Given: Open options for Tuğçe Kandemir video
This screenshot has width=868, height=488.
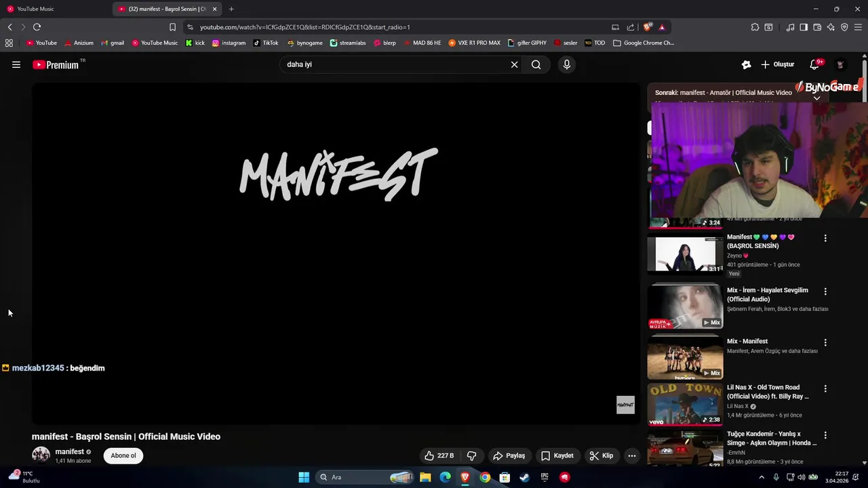Looking at the screenshot, I should pyautogui.click(x=825, y=435).
